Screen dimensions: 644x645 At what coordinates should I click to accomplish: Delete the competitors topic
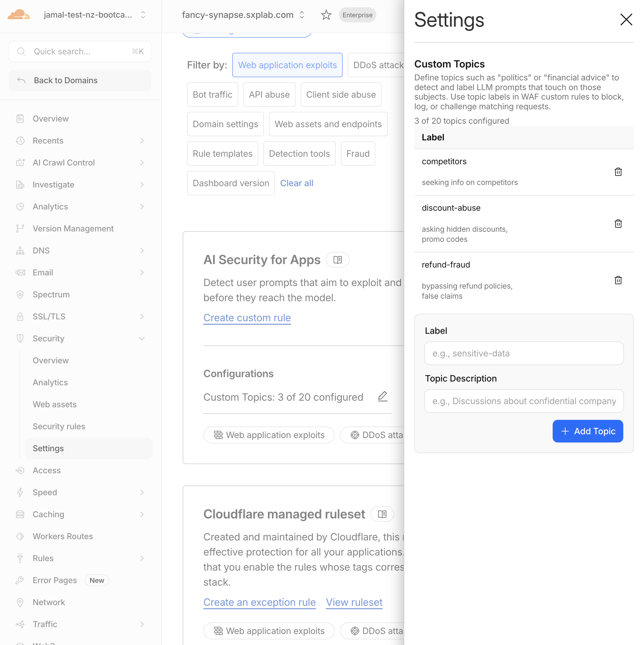(618, 171)
